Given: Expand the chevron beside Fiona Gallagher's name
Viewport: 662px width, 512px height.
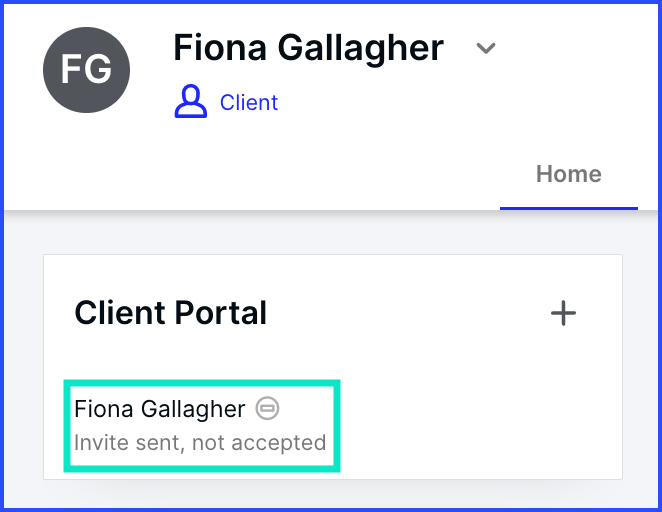Looking at the screenshot, I should pos(486,48).
